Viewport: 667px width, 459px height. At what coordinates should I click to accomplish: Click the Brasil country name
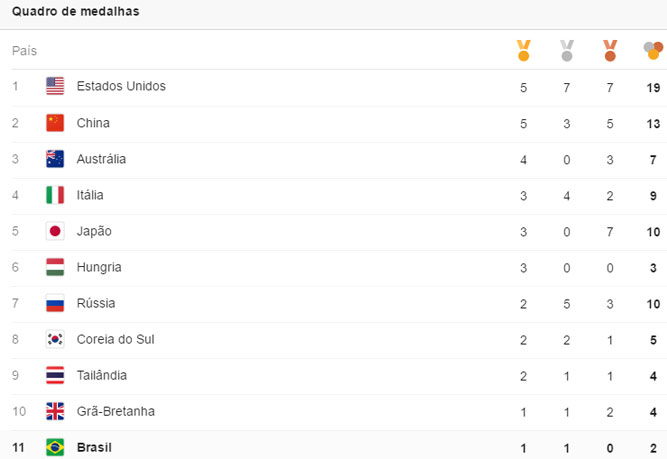(94, 447)
